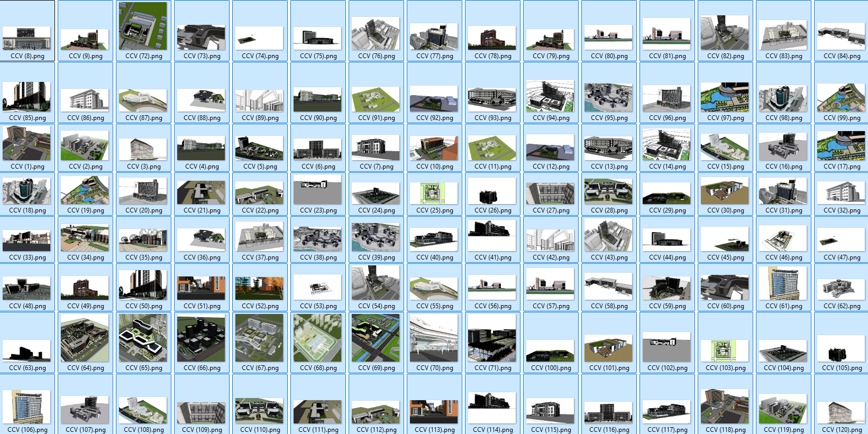Select the CCV (8).png thumbnail
Screen dimensions: 868x434
pyautogui.click(x=27, y=39)
